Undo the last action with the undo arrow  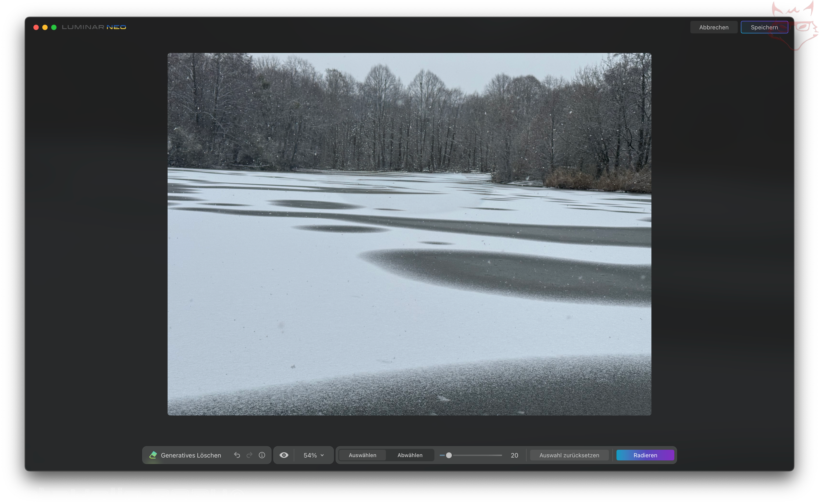[237, 455]
